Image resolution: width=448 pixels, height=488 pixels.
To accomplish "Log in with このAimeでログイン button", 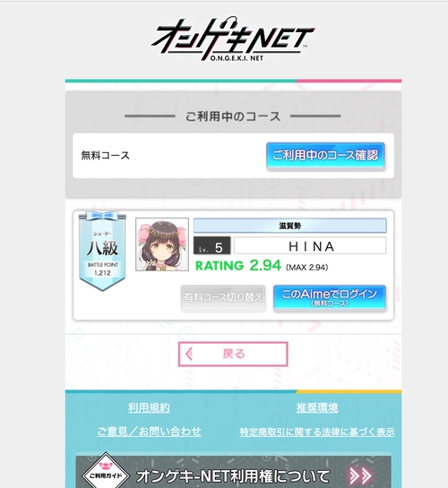I will 330,297.
